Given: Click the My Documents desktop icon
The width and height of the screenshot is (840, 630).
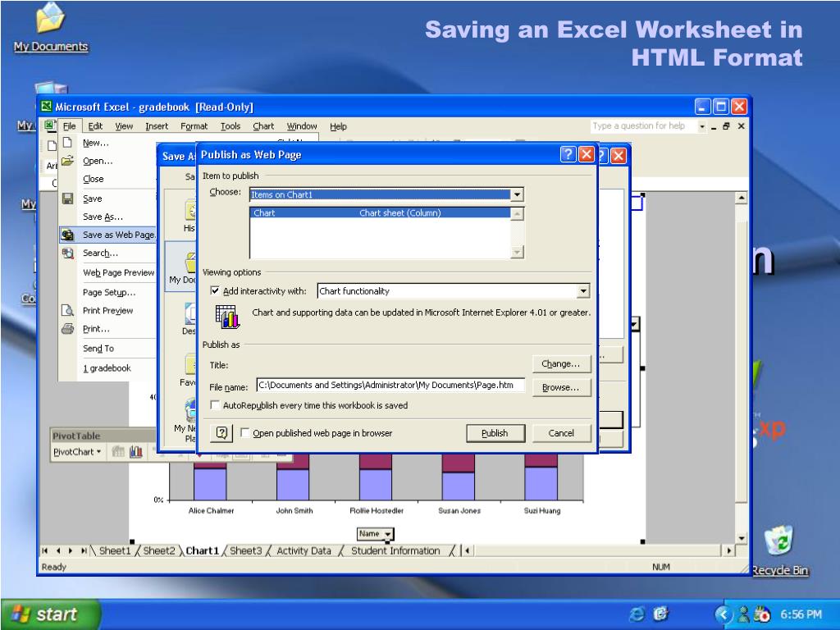Looking at the screenshot, I should pyautogui.click(x=50, y=27).
